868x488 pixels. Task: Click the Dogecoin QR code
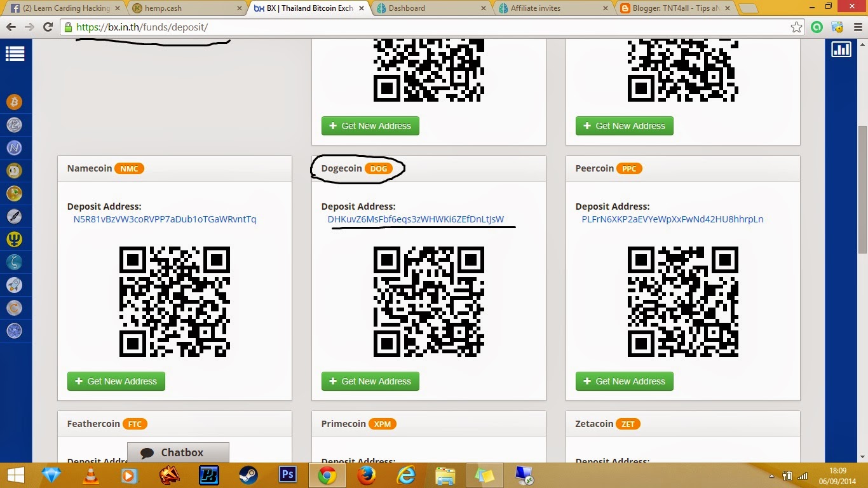429,302
